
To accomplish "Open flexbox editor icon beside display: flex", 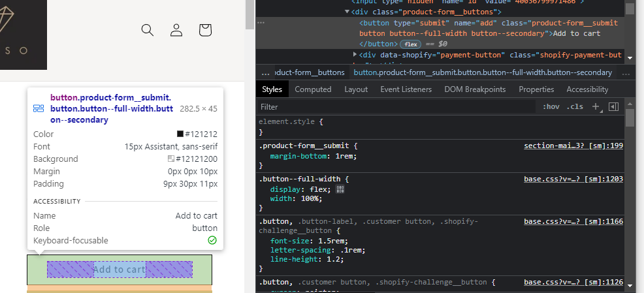I will 340,189.
